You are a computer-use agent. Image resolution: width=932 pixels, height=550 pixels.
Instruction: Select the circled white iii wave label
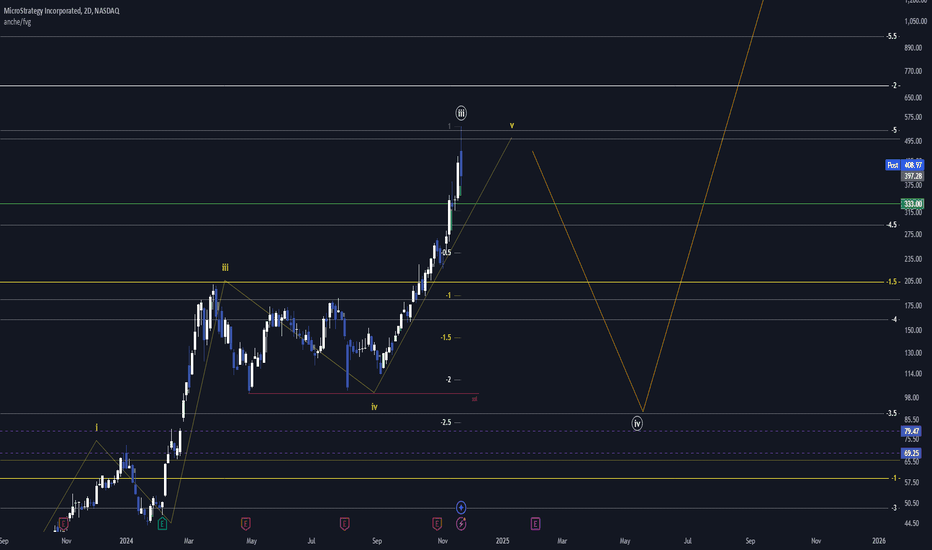click(x=461, y=113)
